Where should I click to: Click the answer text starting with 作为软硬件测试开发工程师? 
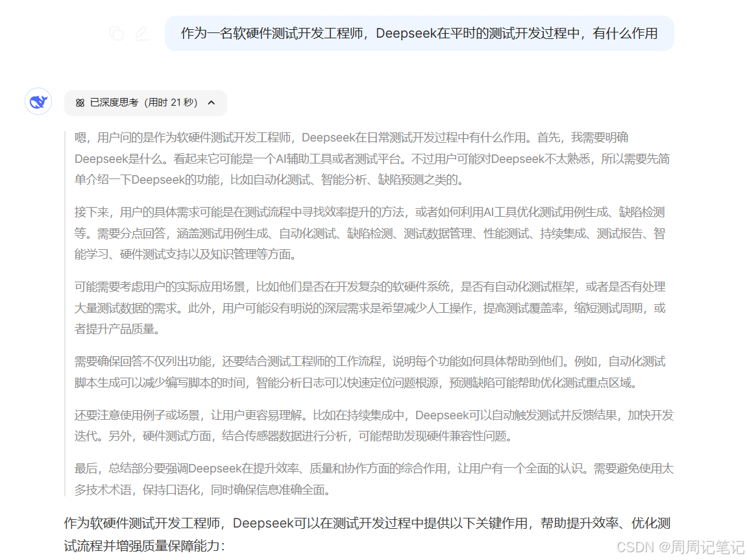(367, 534)
